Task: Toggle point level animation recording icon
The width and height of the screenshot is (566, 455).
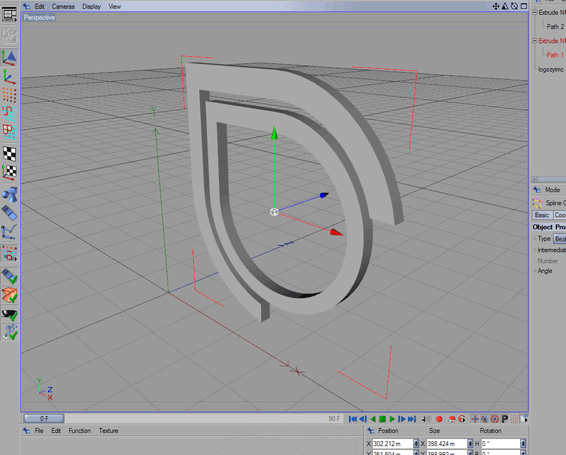Action: (x=514, y=419)
